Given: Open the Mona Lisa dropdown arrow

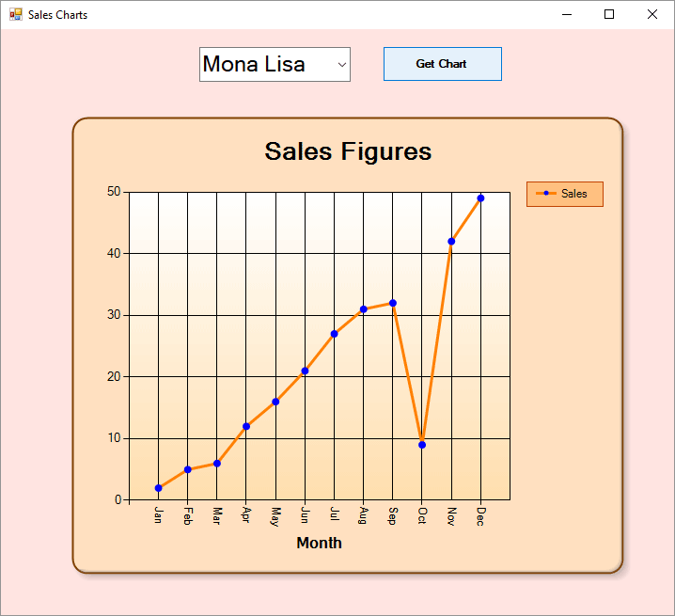Looking at the screenshot, I should (x=341, y=65).
